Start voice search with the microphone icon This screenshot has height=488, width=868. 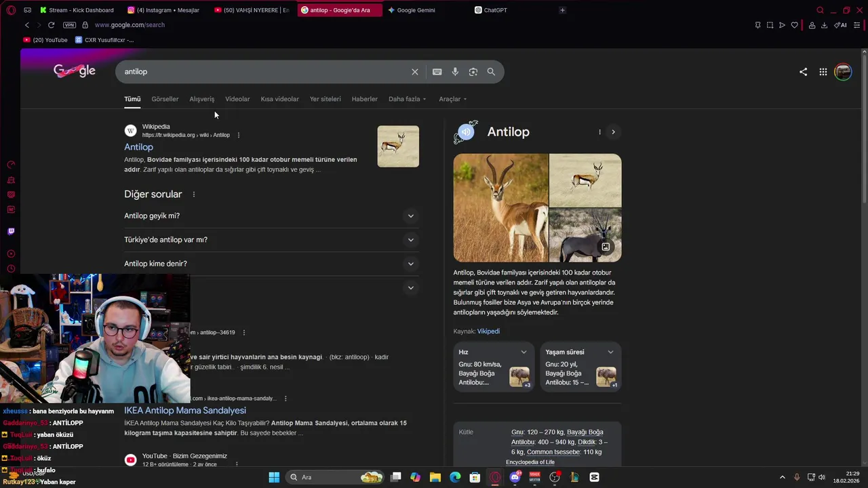[455, 72]
